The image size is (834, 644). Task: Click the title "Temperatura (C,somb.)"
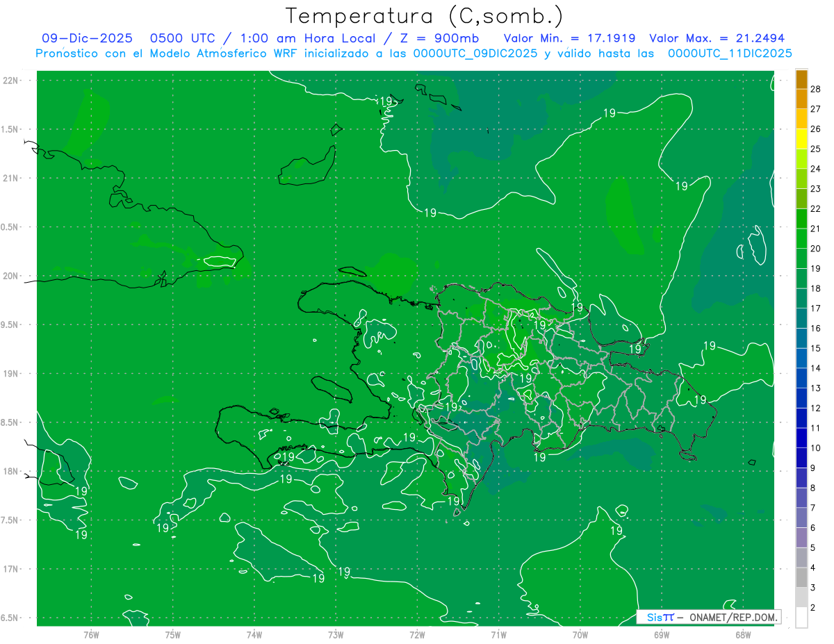pos(425,16)
